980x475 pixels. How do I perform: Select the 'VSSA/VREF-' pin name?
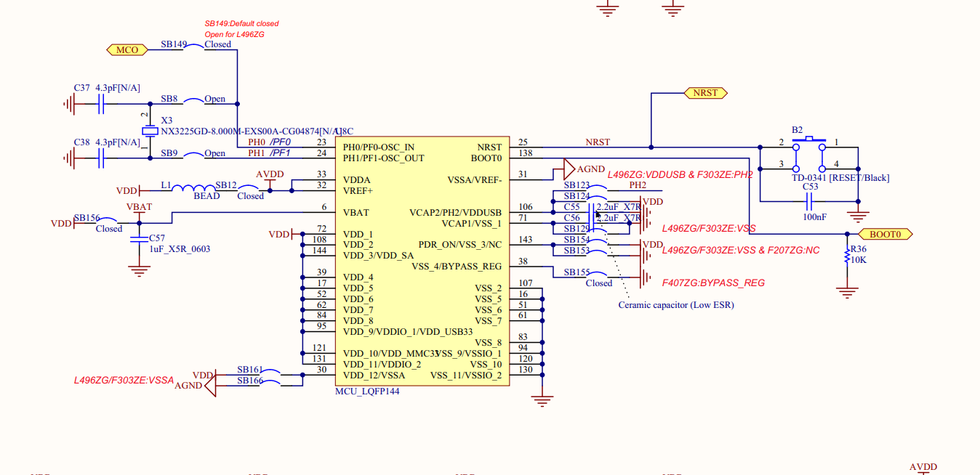pyautogui.click(x=475, y=180)
